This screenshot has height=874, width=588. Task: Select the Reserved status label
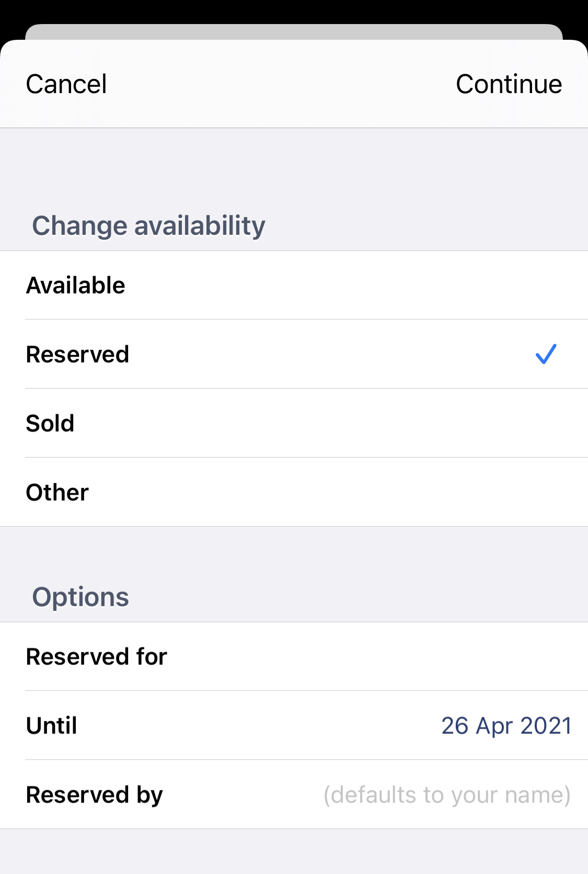[77, 354]
